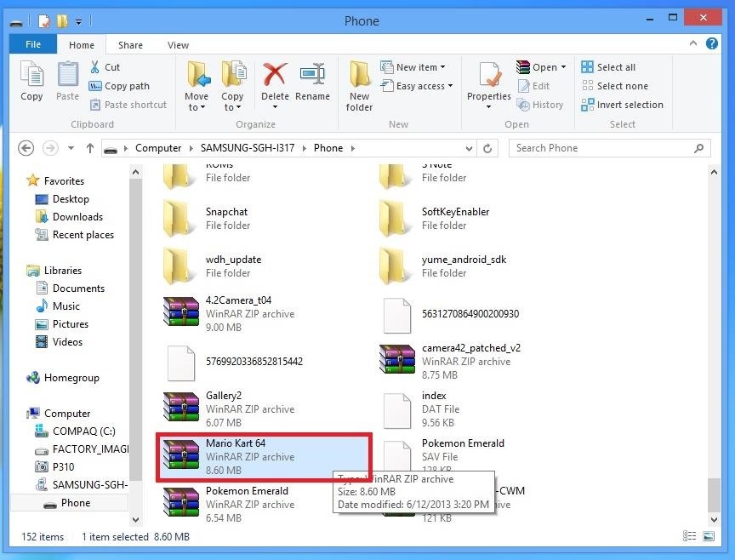Click the search magnifier icon
The width and height of the screenshot is (735, 560).
tap(698, 148)
